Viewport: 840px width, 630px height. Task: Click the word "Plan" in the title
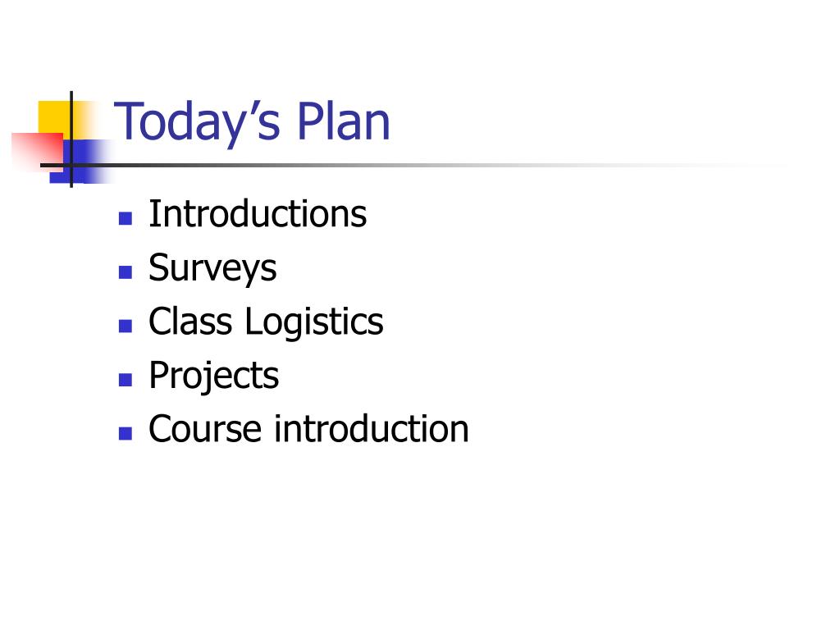[x=344, y=121]
